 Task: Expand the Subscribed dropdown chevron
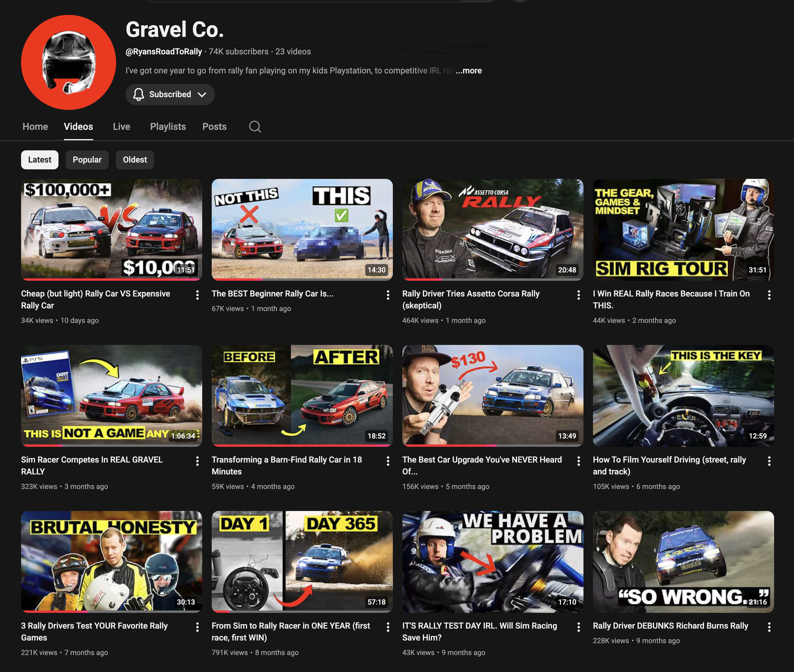[202, 94]
